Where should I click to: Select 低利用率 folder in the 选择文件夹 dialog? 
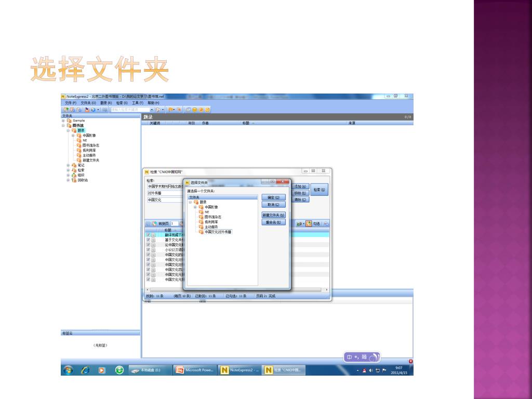click(211, 222)
